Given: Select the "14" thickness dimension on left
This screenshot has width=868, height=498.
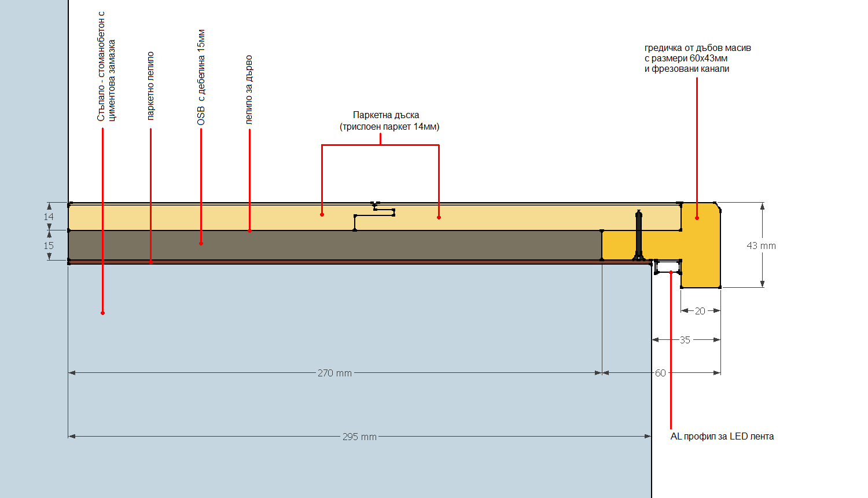Looking at the screenshot, I should pos(49,217).
